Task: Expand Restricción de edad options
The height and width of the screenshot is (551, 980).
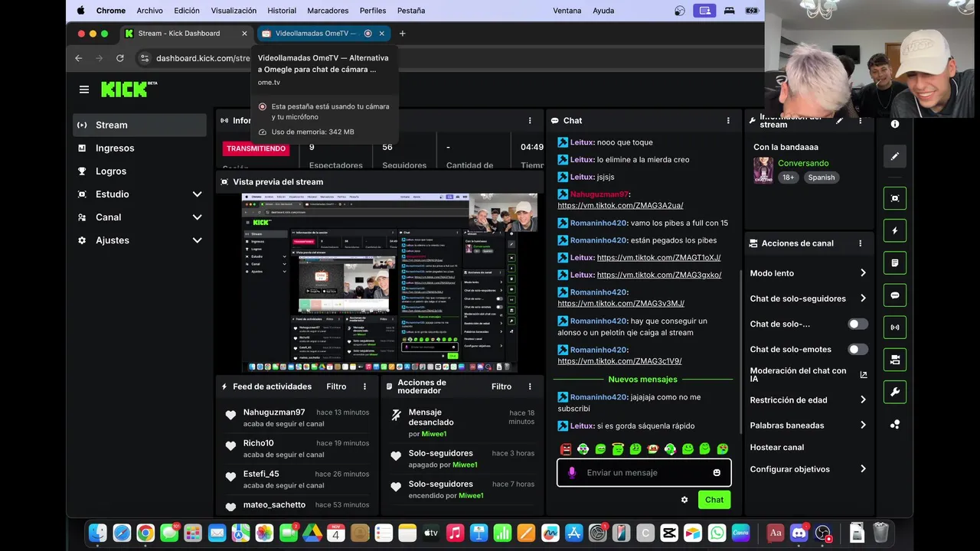Action: [x=863, y=399]
